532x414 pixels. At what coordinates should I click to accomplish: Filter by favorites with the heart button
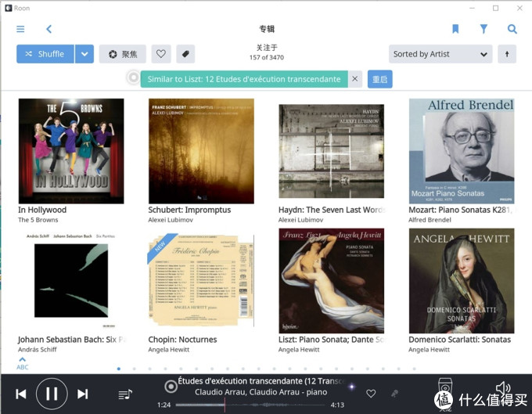161,54
